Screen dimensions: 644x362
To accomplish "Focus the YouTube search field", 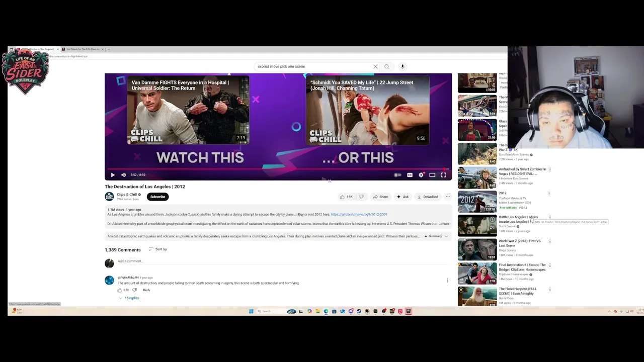I will (314, 66).
